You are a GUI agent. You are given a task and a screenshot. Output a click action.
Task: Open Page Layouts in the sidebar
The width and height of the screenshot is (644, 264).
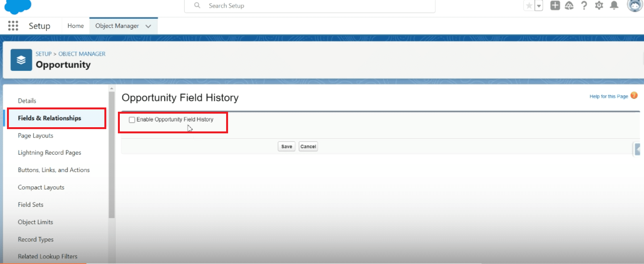(36, 136)
